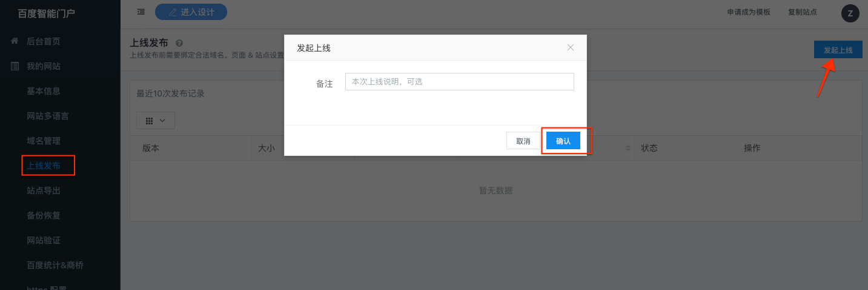
Task: Open 基本信息 in the sidebar
Action: 43,91
